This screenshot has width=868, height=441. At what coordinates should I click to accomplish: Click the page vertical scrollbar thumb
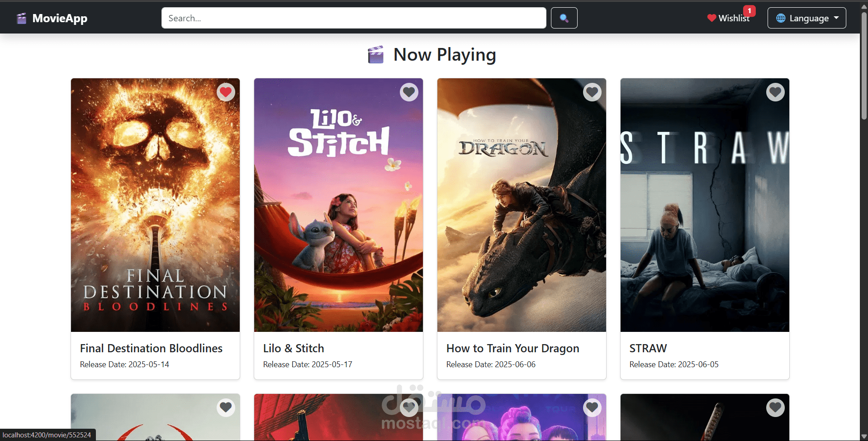point(864,66)
